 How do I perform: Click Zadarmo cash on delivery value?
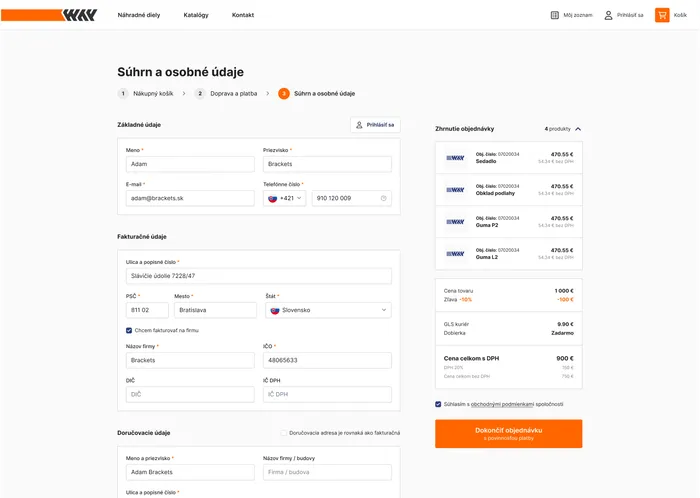click(562, 333)
